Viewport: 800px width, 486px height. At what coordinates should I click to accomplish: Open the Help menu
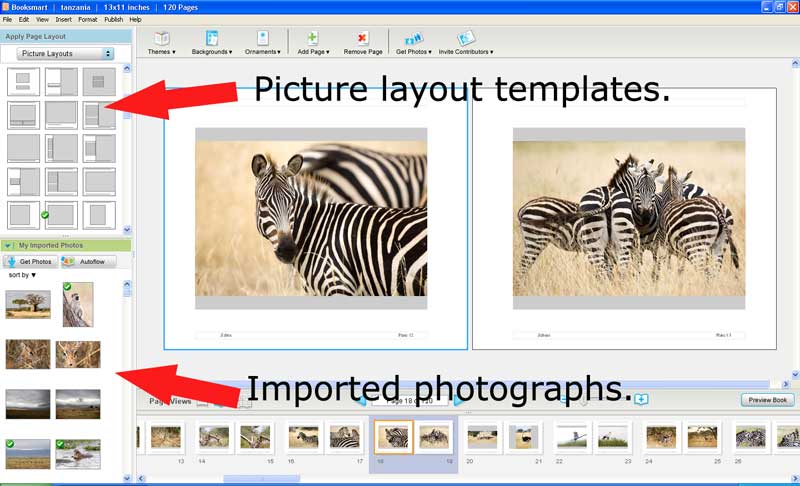pos(135,19)
